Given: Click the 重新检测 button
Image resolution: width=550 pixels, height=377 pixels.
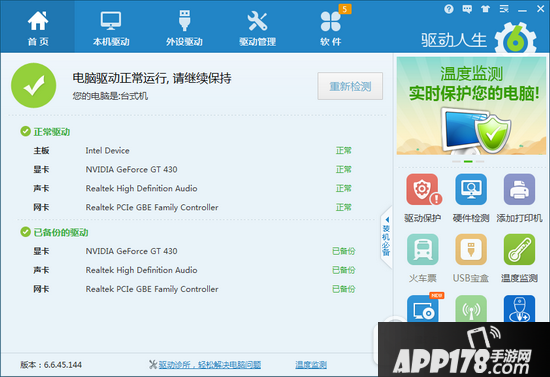Looking at the screenshot, I should [x=350, y=86].
